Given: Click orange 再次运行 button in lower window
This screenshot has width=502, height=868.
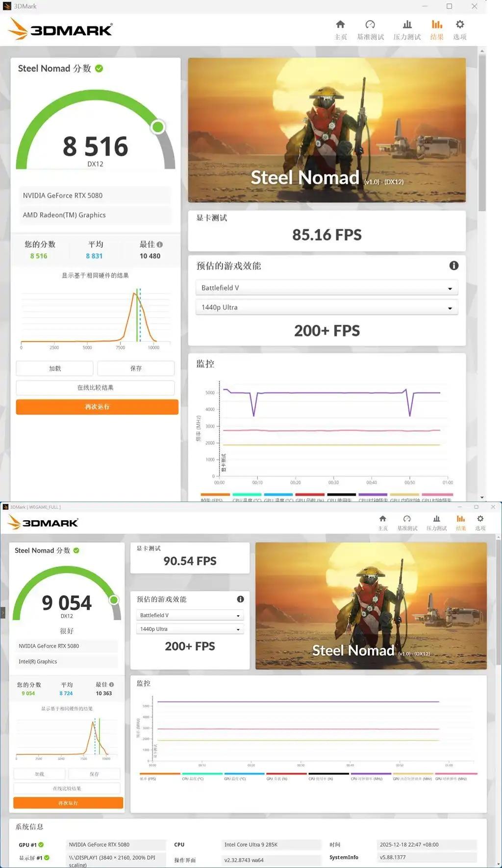Looking at the screenshot, I should [x=68, y=803].
